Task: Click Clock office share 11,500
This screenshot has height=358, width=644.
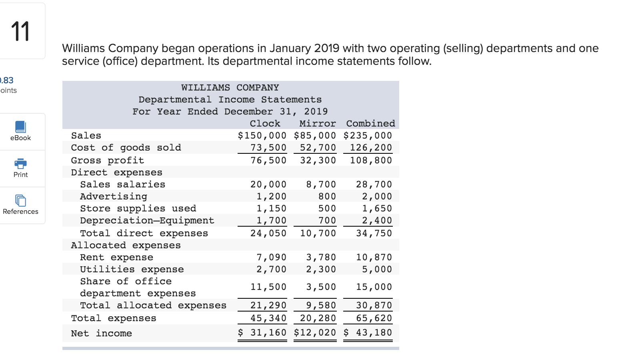Action: click(x=268, y=287)
